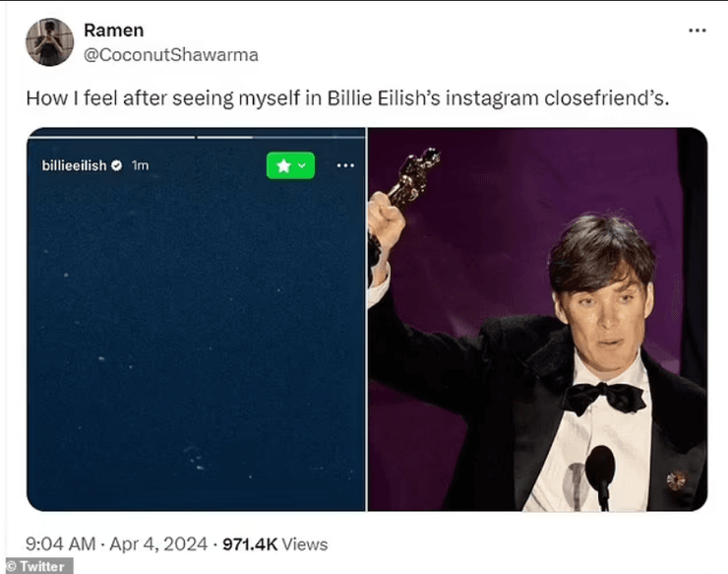
Task: Visit the @CoconutShawarma handle
Action: pos(171,55)
